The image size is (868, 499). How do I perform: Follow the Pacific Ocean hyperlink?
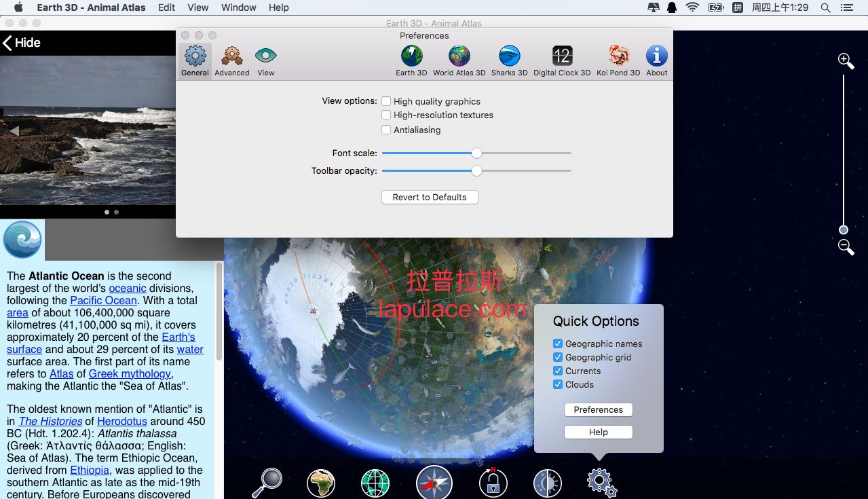point(103,300)
